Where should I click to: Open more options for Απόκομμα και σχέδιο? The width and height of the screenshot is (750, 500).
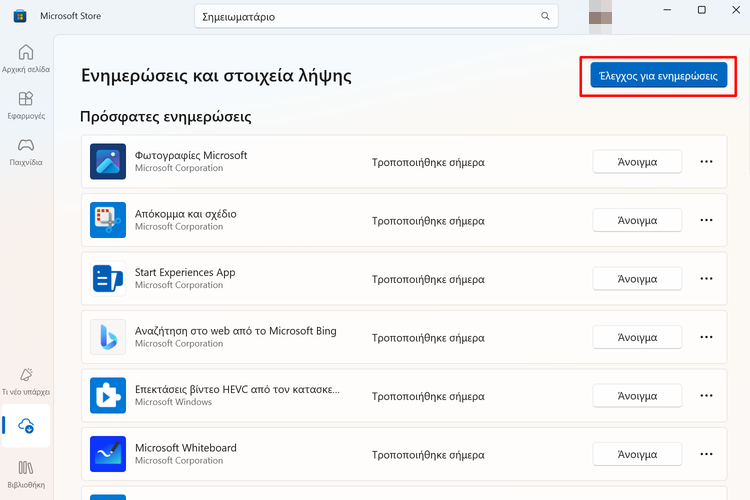coord(706,220)
